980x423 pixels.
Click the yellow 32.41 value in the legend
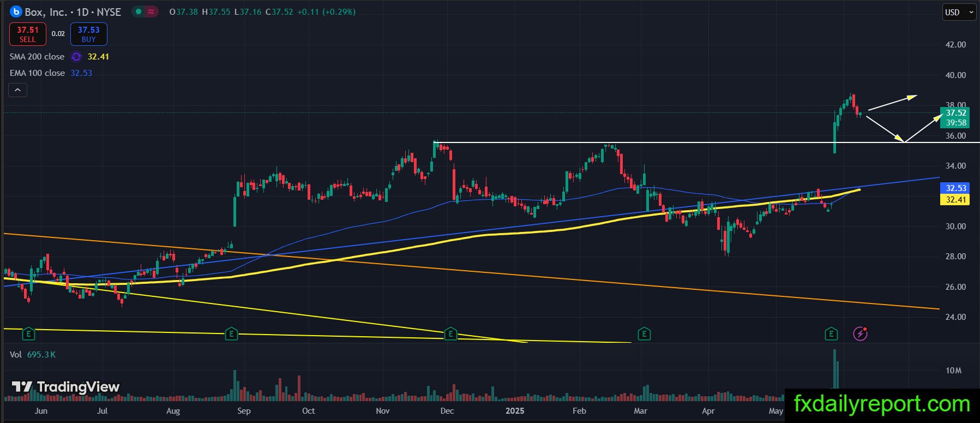[x=98, y=57]
